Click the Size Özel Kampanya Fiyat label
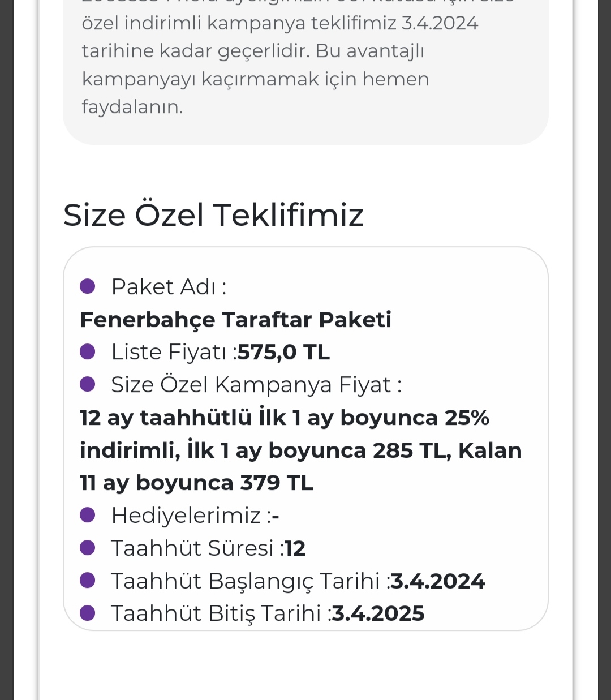Viewport: 611px width, 700px height. (256, 385)
